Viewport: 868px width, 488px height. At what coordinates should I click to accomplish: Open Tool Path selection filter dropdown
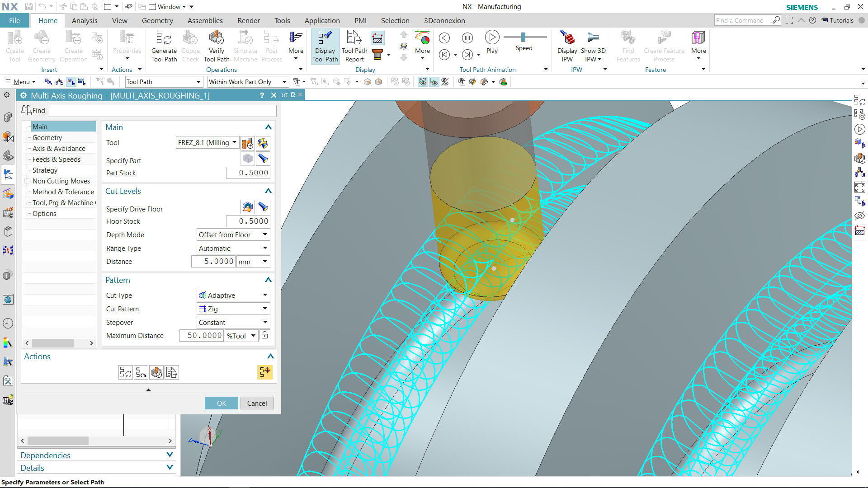(164, 82)
